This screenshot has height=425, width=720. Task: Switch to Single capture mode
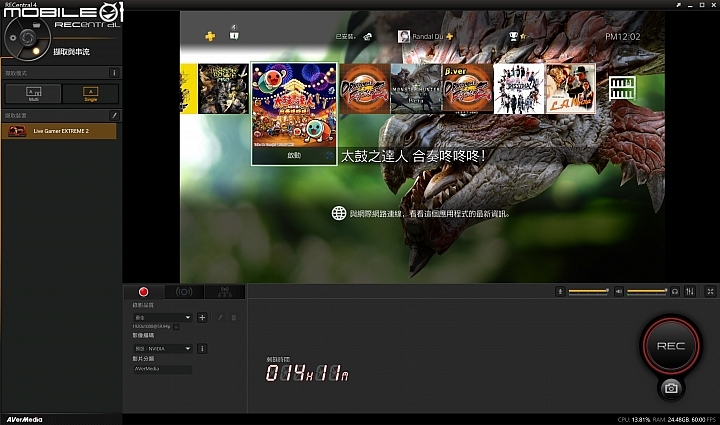90,94
